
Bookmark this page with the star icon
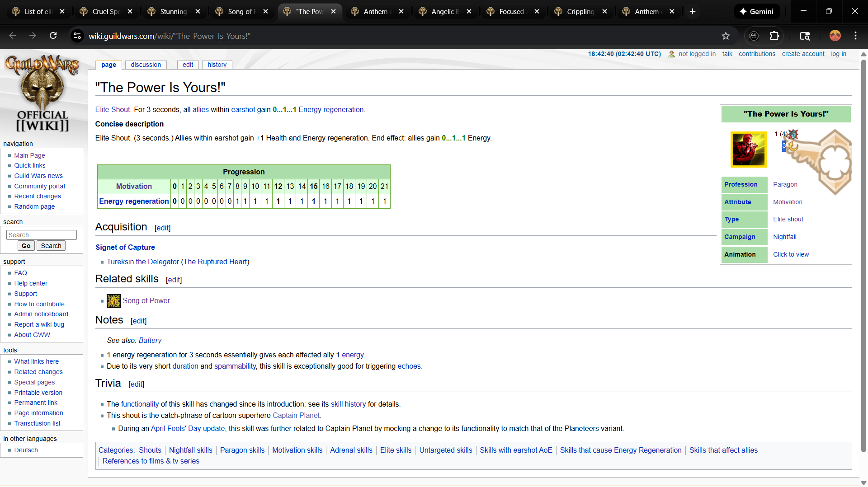point(726,36)
